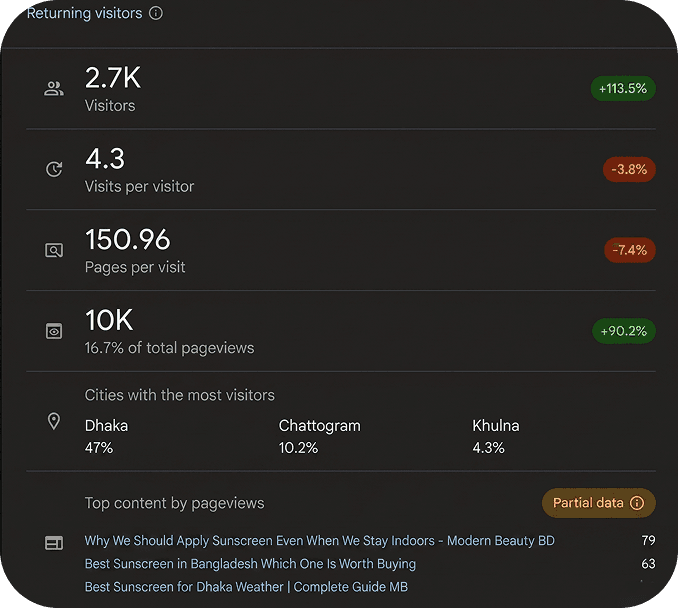Image resolution: width=678 pixels, height=608 pixels.
Task: Click the 'Pages per visit' label
Action: pos(135,267)
